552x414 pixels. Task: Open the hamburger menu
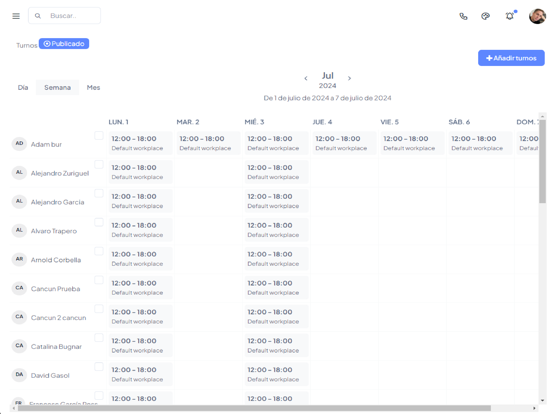(16, 16)
